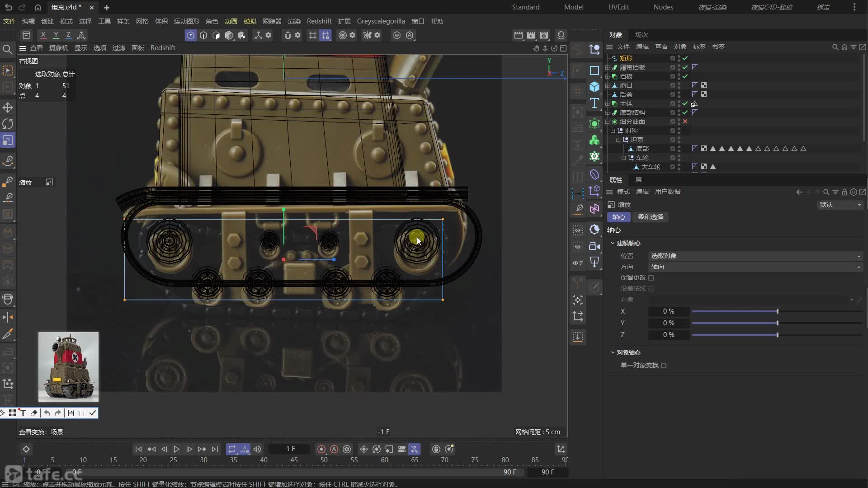Viewport: 868px width, 488px height.
Task: Click the record keyframe button
Action: coord(321,449)
